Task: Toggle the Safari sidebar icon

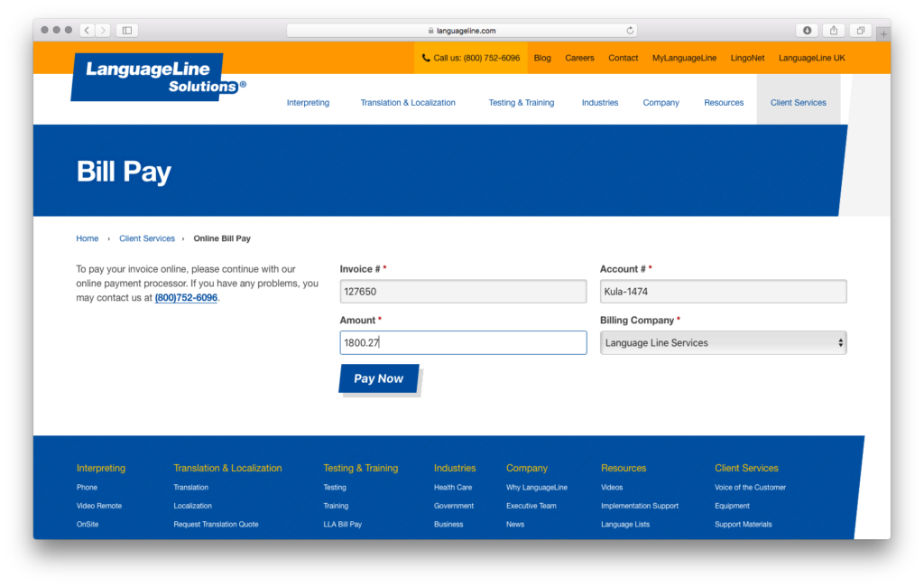Action: click(x=126, y=30)
